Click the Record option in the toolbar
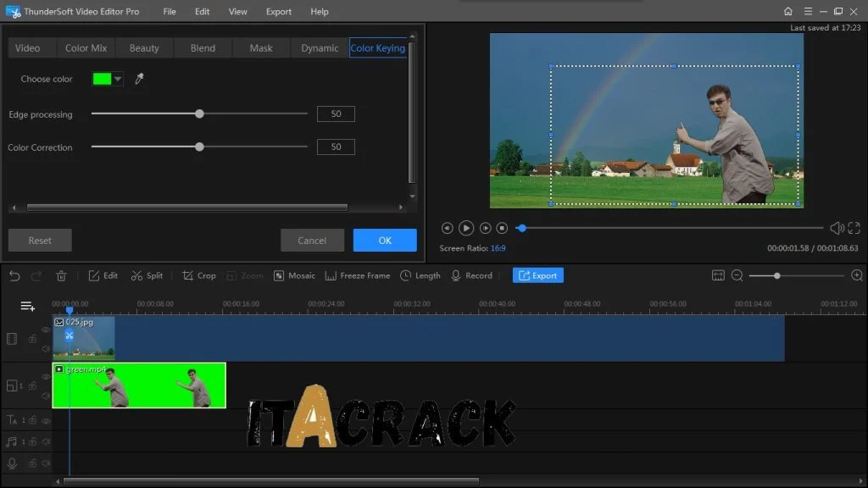The height and width of the screenshot is (488, 868). 473,275
